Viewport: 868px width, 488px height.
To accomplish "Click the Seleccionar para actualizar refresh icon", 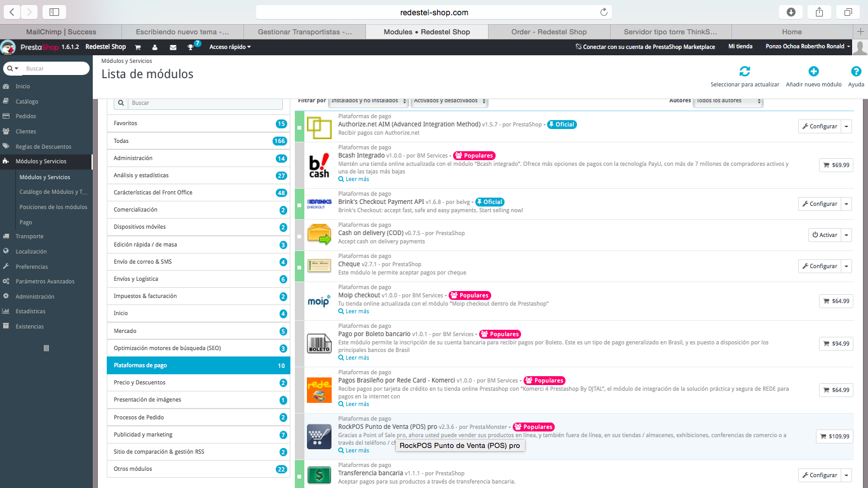I will pyautogui.click(x=745, y=71).
